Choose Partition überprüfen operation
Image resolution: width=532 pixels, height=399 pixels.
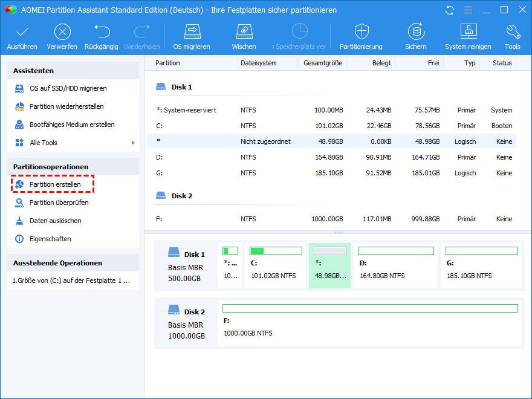pyautogui.click(x=59, y=203)
